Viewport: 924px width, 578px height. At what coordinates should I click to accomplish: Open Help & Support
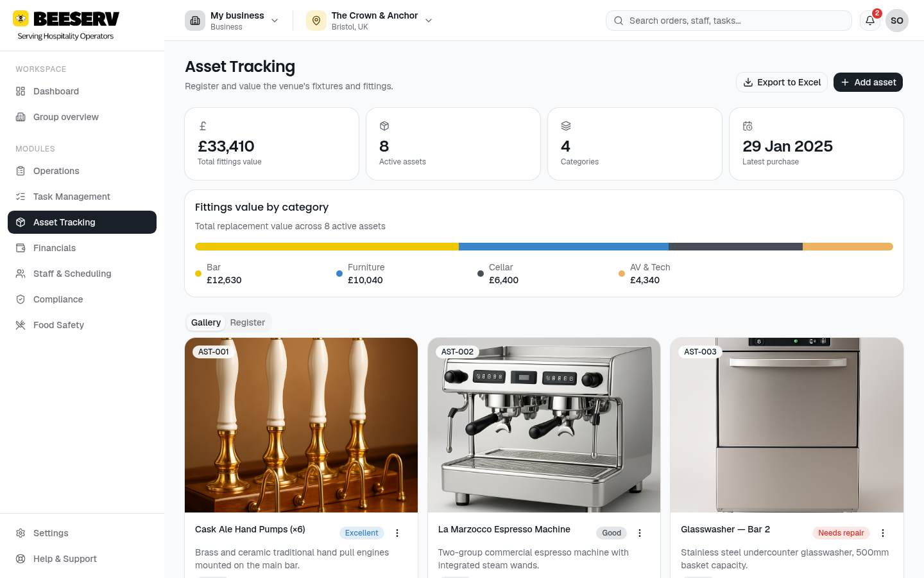tap(82, 559)
